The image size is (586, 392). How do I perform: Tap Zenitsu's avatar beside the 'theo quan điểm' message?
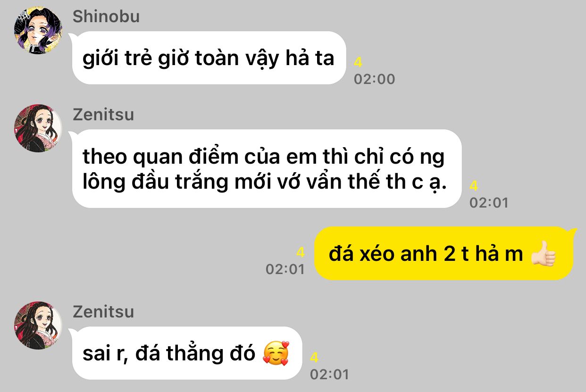[x=38, y=128]
